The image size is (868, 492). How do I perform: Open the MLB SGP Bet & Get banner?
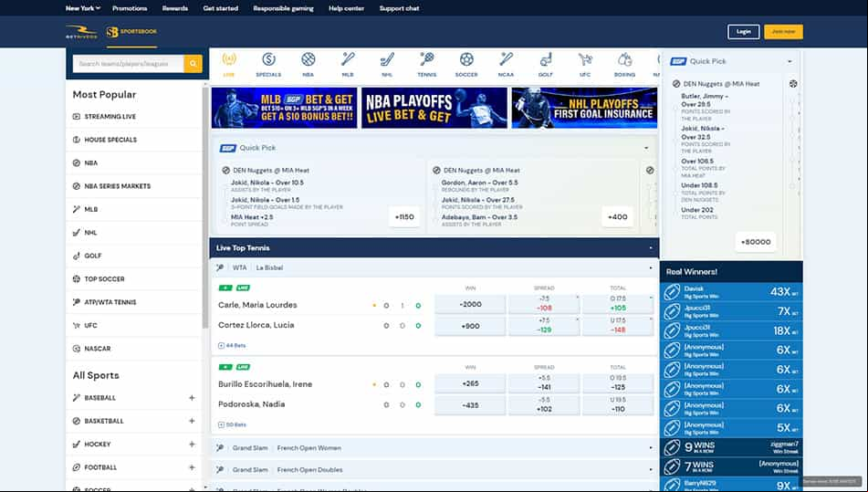284,108
